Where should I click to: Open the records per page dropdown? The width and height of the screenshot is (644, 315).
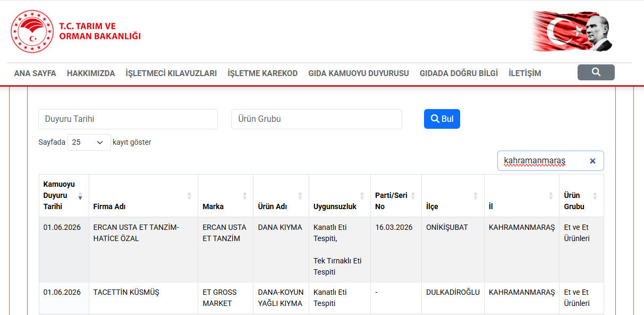tap(89, 142)
